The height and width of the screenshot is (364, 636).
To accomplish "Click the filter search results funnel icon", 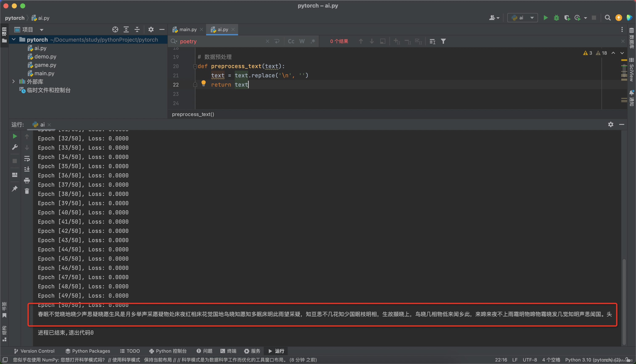I will (x=443, y=41).
